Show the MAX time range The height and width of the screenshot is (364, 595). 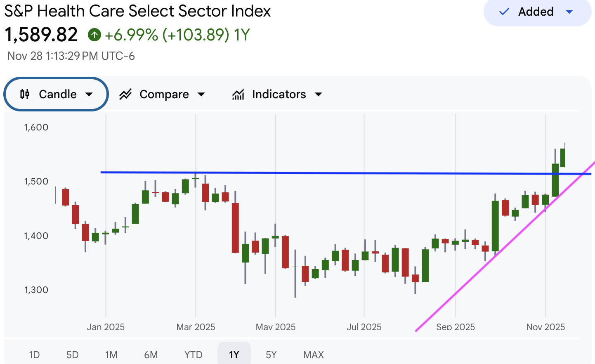pos(314,355)
